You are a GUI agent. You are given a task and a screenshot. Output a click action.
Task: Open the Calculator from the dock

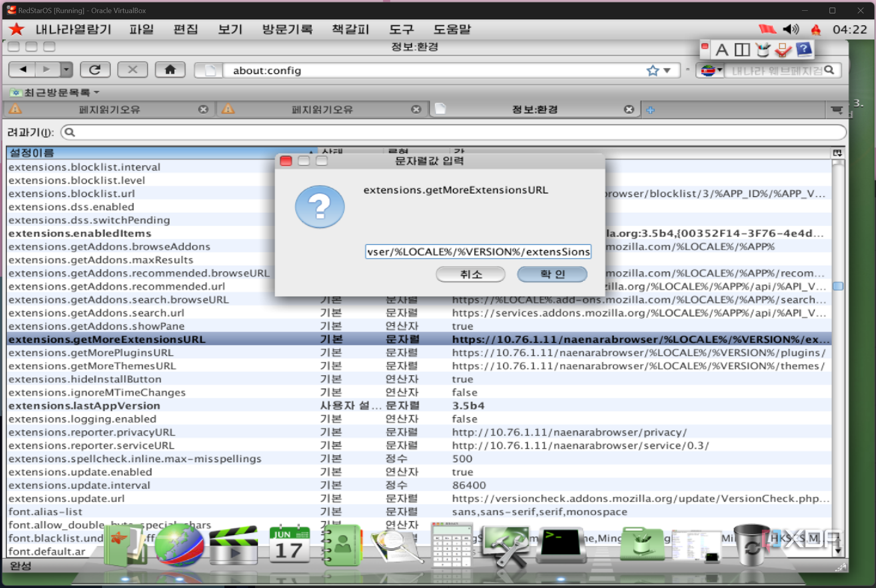pyautogui.click(x=452, y=545)
